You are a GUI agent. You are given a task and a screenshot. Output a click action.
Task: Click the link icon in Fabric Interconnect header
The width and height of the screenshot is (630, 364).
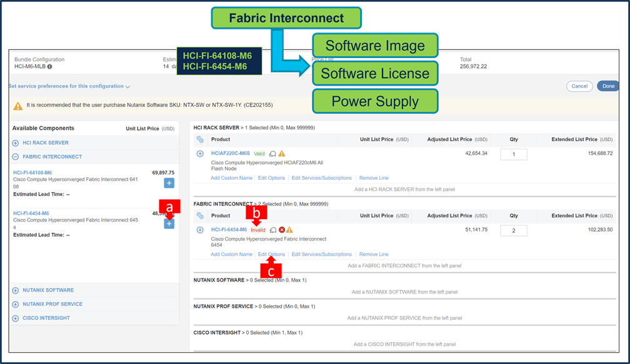click(200, 216)
